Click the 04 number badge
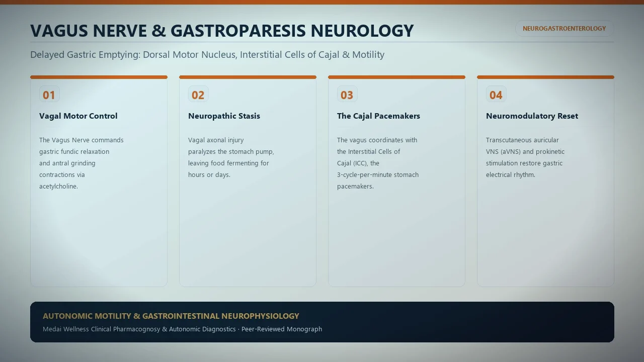Viewport: 644px width, 362px height. (496, 95)
